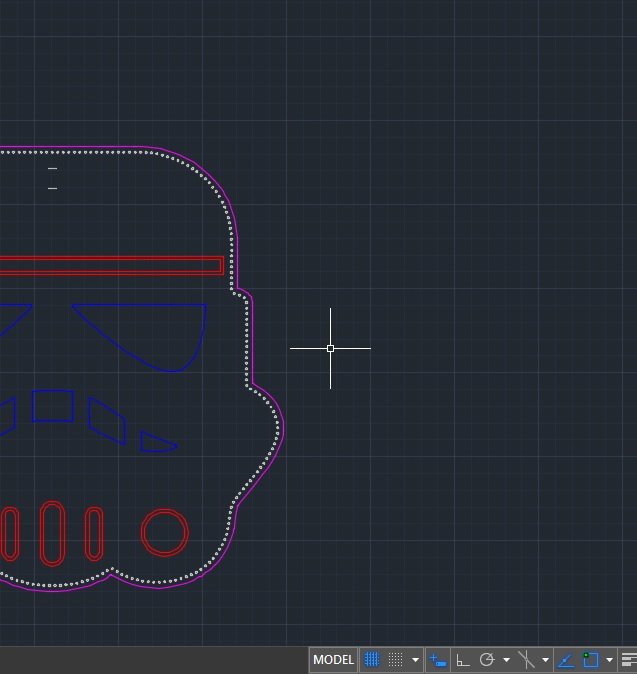Toggle object snap tracking icon
Viewport: 637px width, 674px height.
point(566,659)
